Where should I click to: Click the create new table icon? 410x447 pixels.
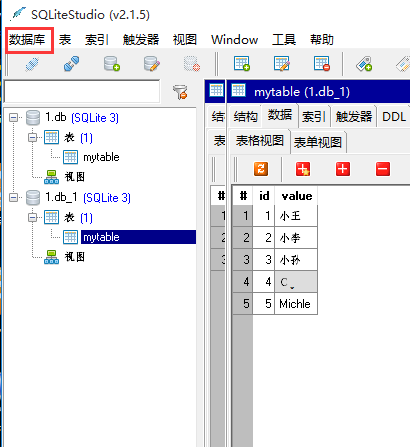(x=242, y=64)
